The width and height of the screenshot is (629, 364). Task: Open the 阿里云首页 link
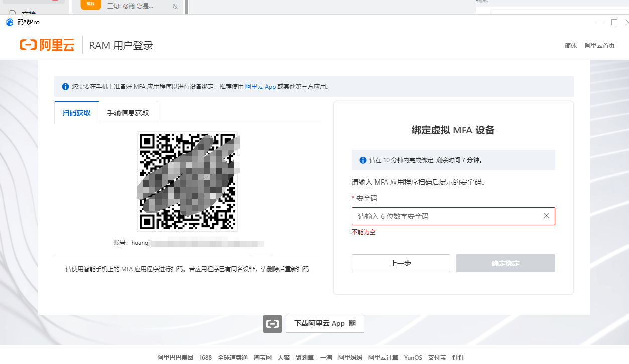(x=600, y=45)
